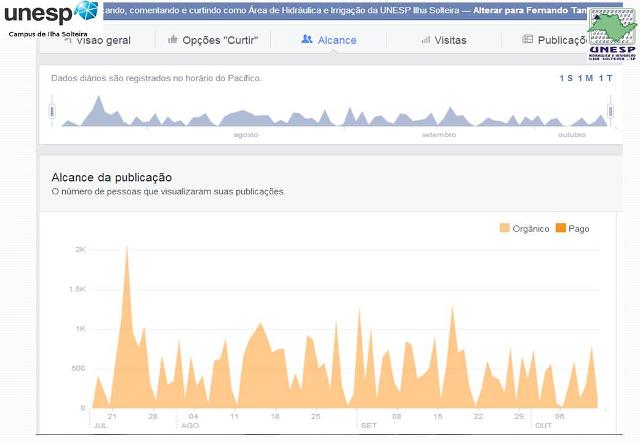The height and width of the screenshot is (443, 640).
Task: Select the 1T one-quarter range
Action: pyautogui.click(x=605, y=79)
